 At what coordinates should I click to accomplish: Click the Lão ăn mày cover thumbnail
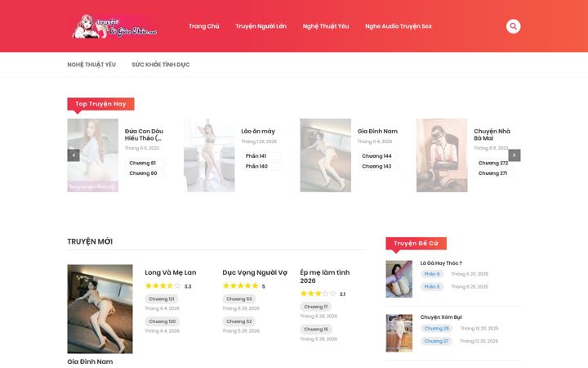pyautogui.click(x=209, y=155)
